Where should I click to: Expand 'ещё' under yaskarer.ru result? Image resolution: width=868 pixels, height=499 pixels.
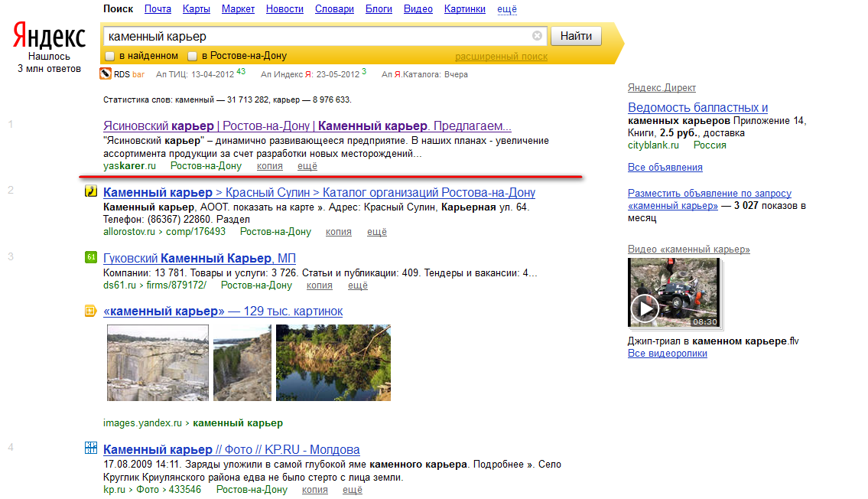pos(307,166)
